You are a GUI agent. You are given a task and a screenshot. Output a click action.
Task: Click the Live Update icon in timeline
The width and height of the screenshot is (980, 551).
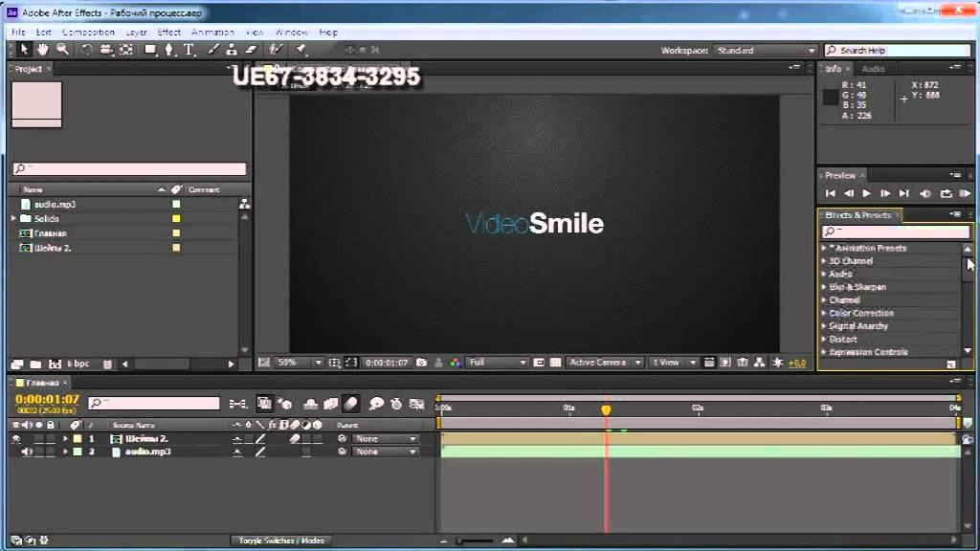tap(264, 404)
